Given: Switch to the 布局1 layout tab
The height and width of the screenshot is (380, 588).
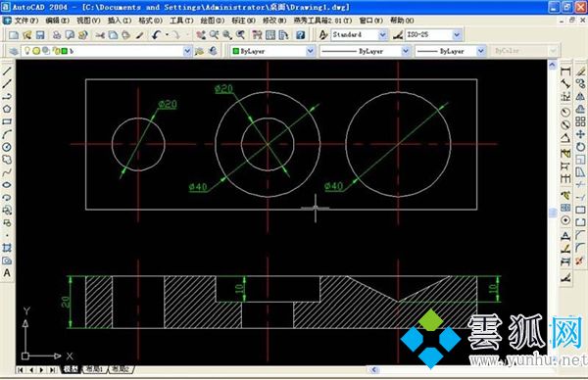Looking at the screenshot, I should pos(94,369).
